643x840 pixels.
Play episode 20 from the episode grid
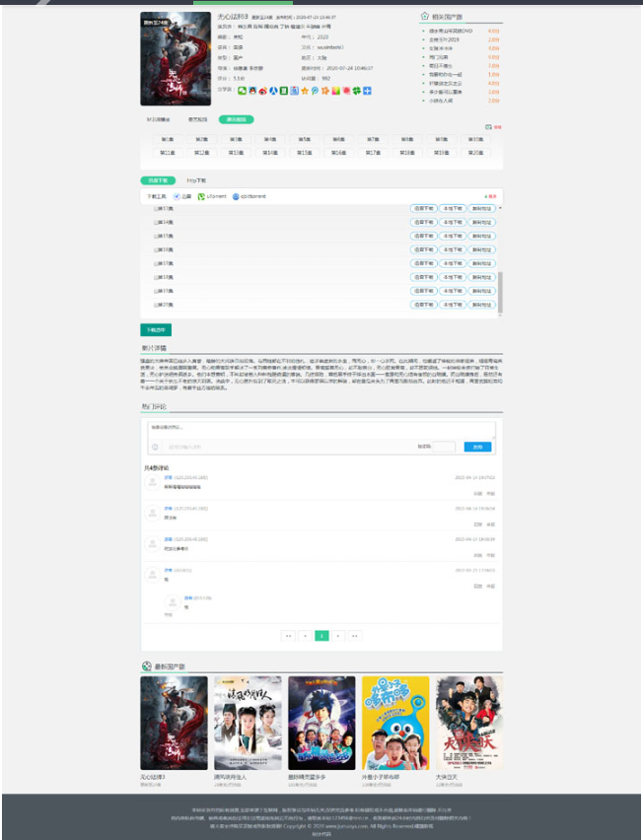coord(475,153)
